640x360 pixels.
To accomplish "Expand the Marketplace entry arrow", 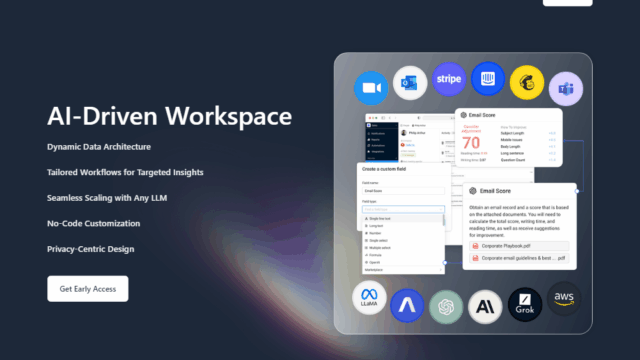I will tap(441, 270).
